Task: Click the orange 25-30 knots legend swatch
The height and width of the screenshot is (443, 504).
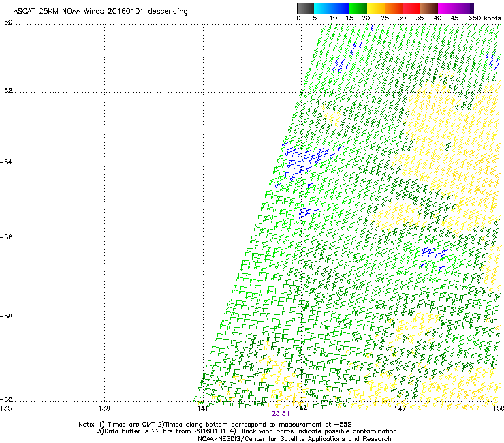Action: tap(394, 8)
